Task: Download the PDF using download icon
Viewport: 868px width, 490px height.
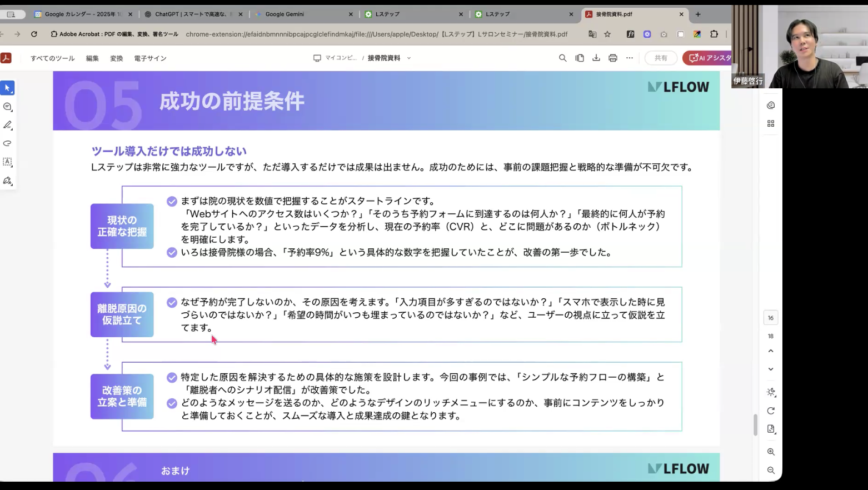Action: (596, 58)
